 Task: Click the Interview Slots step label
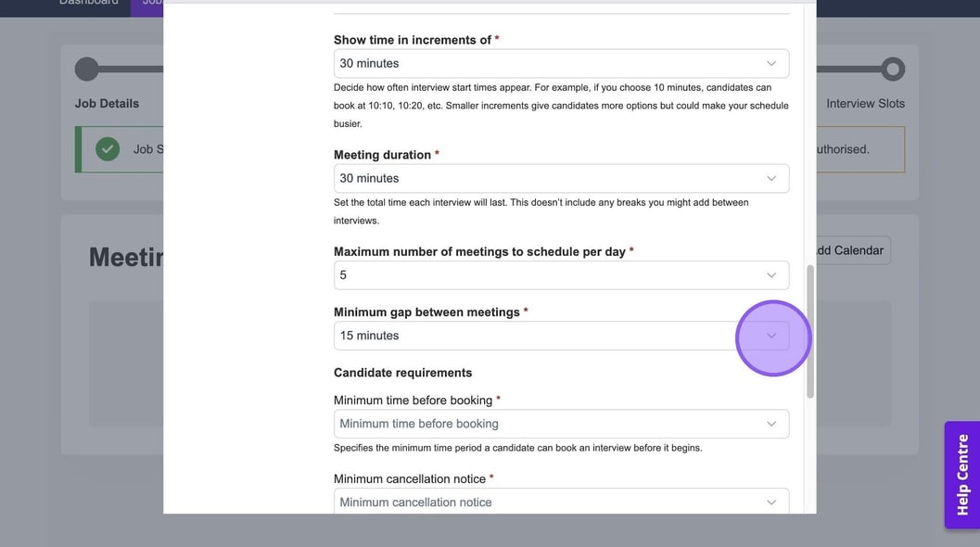click(x=865, y=104)
